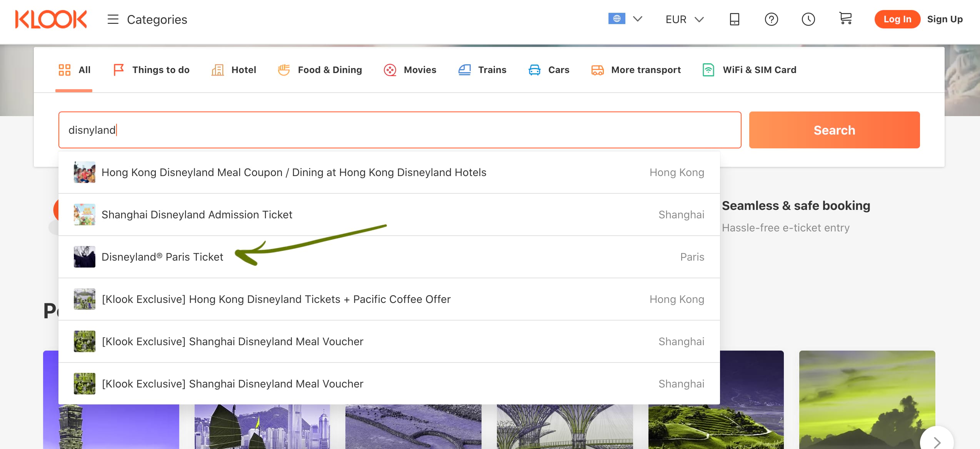
Task: Click the Food & Dining bowl icon
Action: 284,70
